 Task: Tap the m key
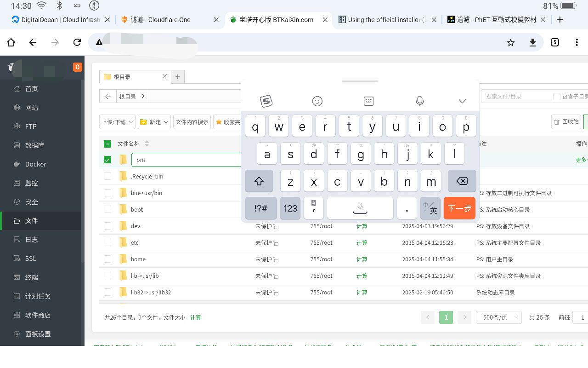click(431, 181)
